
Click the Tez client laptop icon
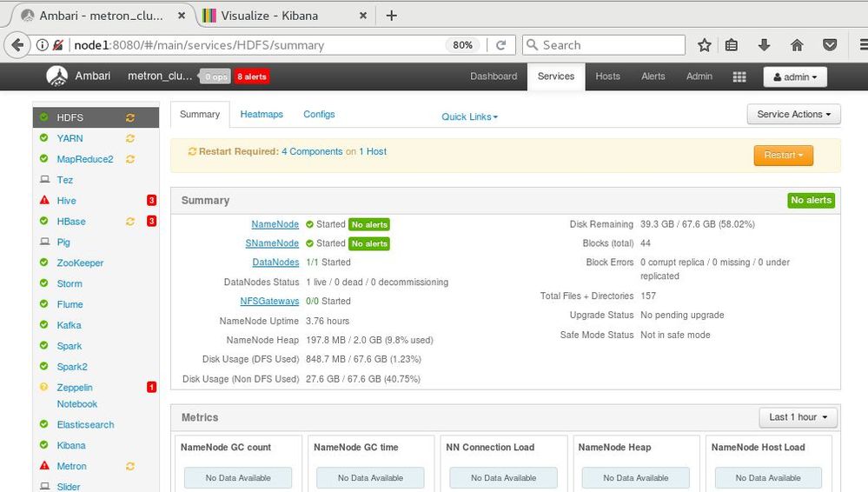click(x=44, y=180)
